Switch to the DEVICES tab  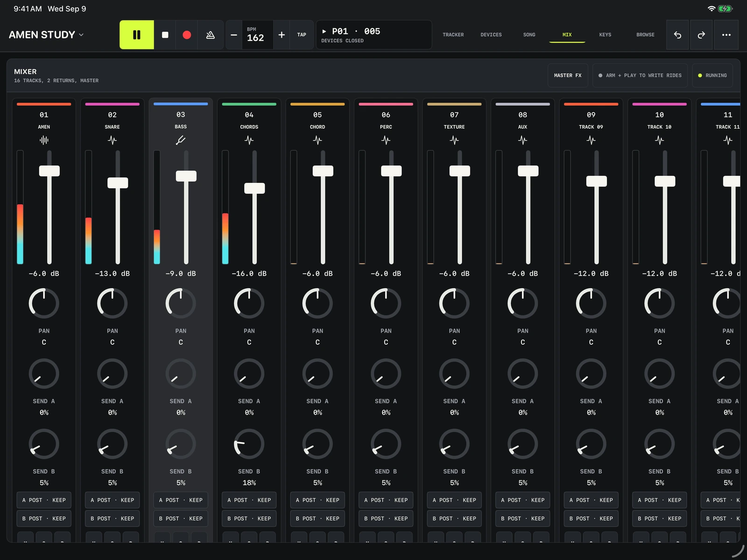click(x=491, y=35)
